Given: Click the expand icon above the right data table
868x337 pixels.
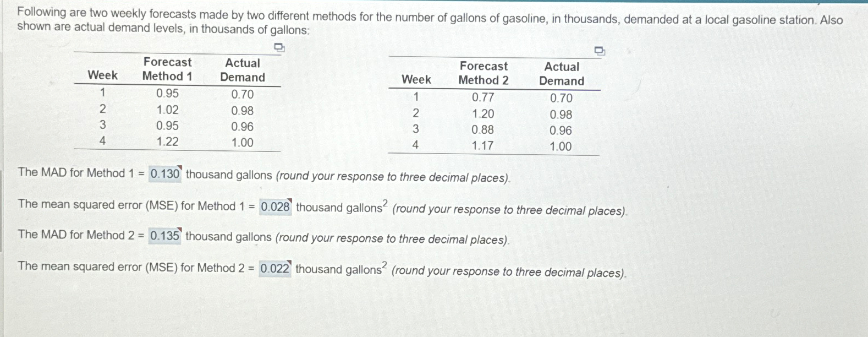Looking at the screenshot, I should coord(599,51).
